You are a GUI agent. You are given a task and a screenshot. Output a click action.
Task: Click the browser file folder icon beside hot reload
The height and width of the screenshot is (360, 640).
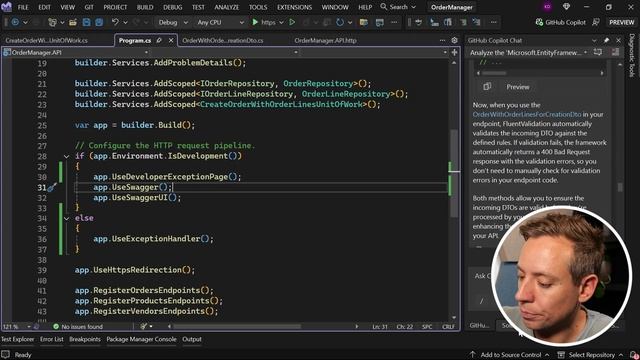[363, 22]
